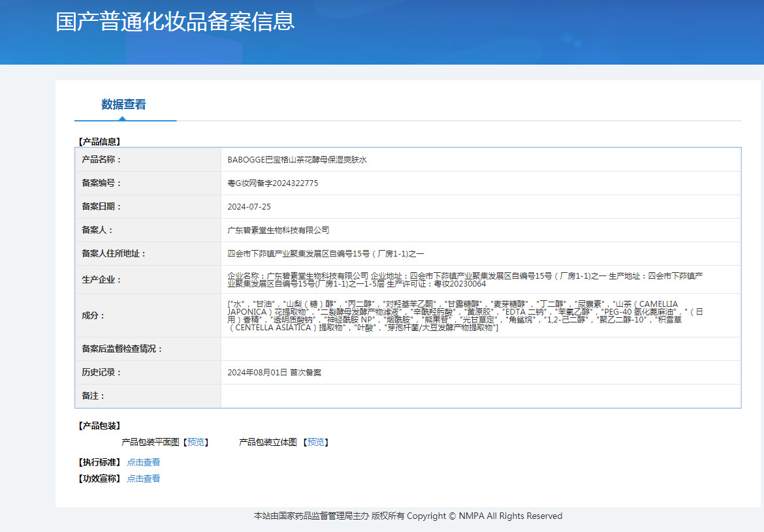The image size is (764, 532).
Task: Click the 备案人住所地址 address value
Action: click(325, 254)
